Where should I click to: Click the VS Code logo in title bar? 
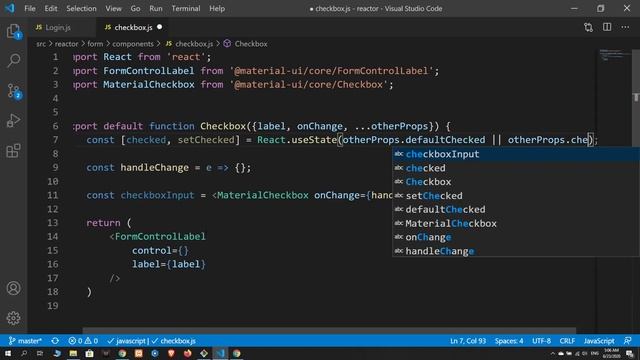tap(9, 8)
